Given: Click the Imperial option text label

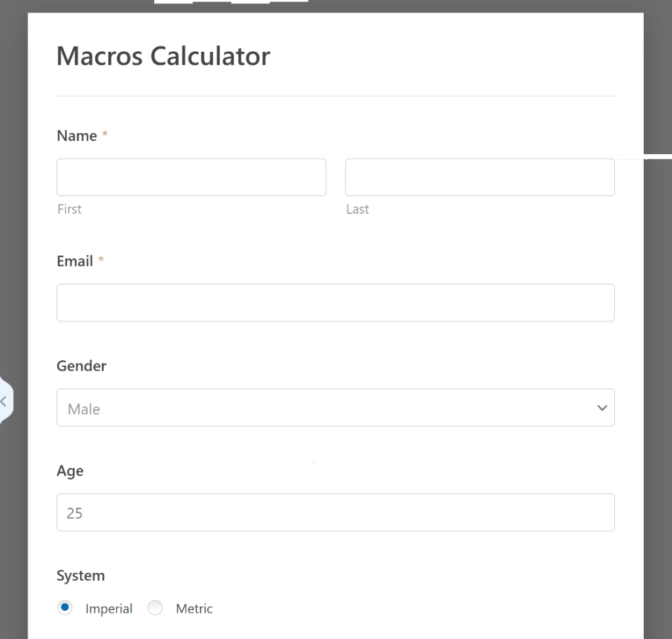Looking at the screenshot, I should point(109,608).
